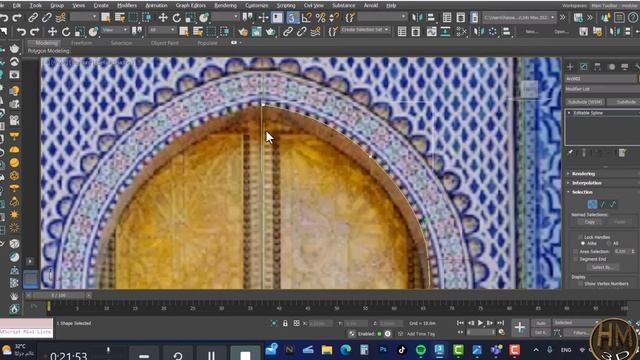
Task: Open the Graph Editors menu
Action: [x=191, y=5]
